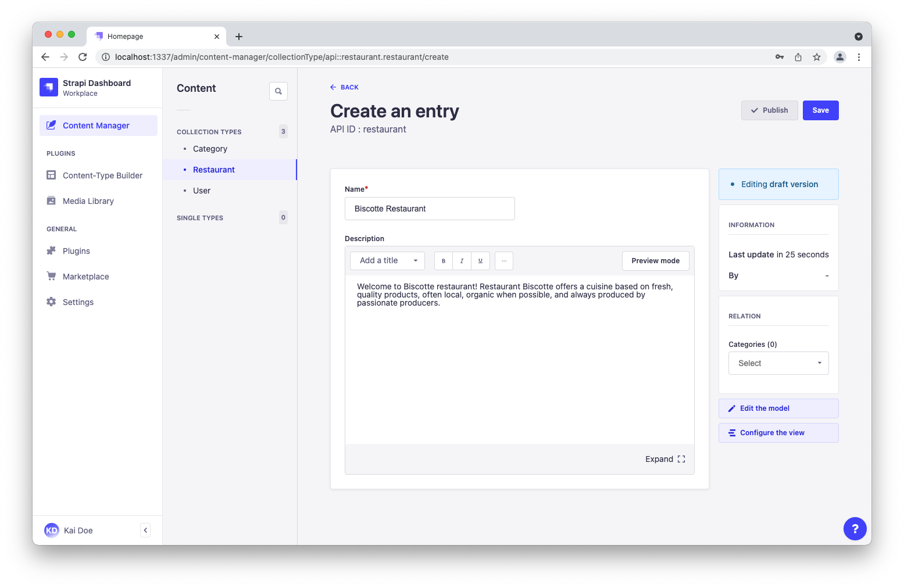Image resolution: width=904 pixels, height=588 pixels.
Task: Toggle bold formatting in the editor
Action: [444, 260]
